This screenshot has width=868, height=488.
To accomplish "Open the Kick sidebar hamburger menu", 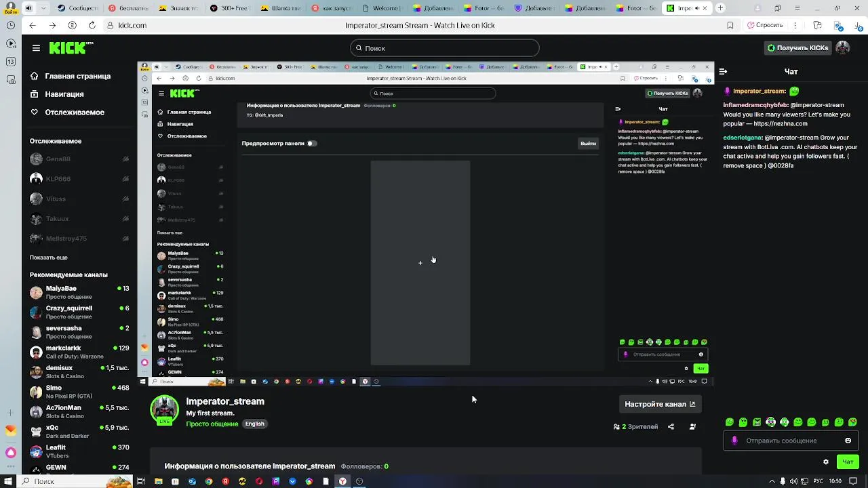I will click(x=36, y=48).
